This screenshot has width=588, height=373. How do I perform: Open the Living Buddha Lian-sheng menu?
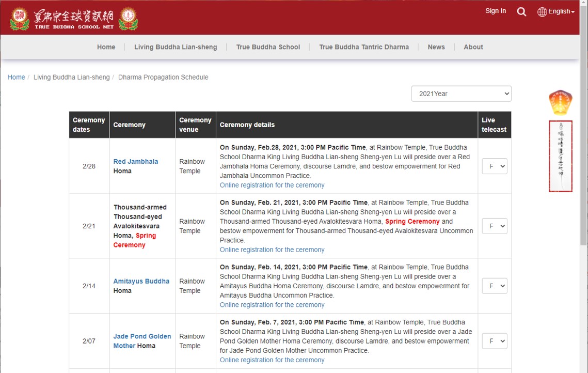point(176,47)
